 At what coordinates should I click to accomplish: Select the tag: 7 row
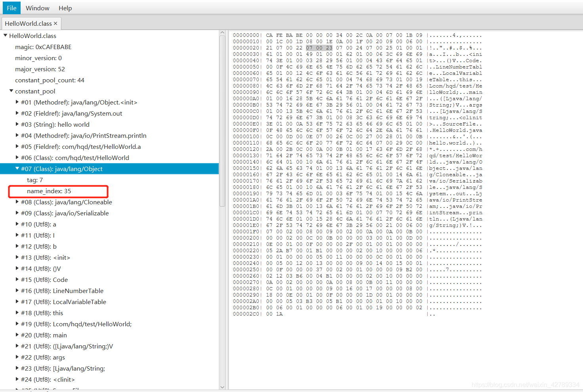109,180
